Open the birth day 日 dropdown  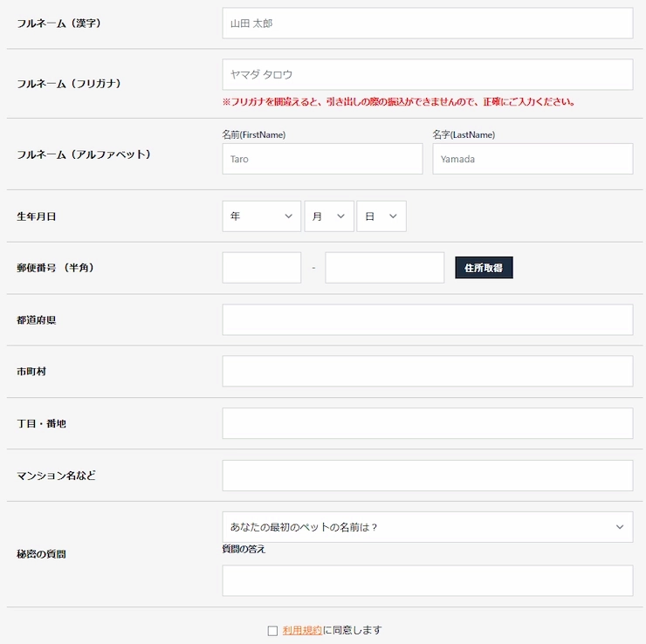[381, 216]
